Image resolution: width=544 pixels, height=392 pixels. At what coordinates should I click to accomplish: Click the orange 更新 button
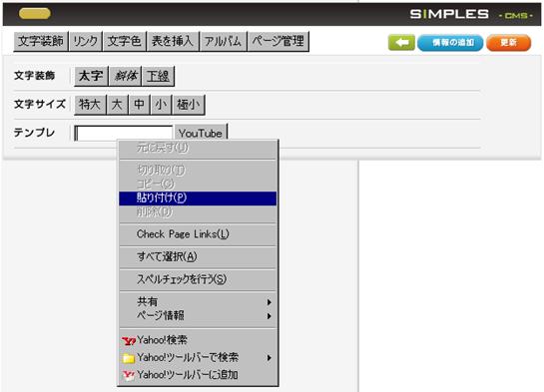click(509, 43)
